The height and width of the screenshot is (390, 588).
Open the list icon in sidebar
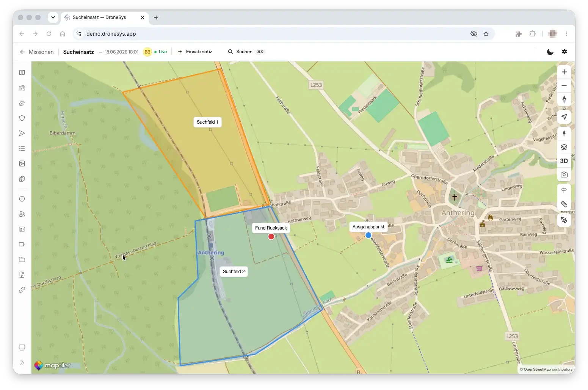click(22, 148)
